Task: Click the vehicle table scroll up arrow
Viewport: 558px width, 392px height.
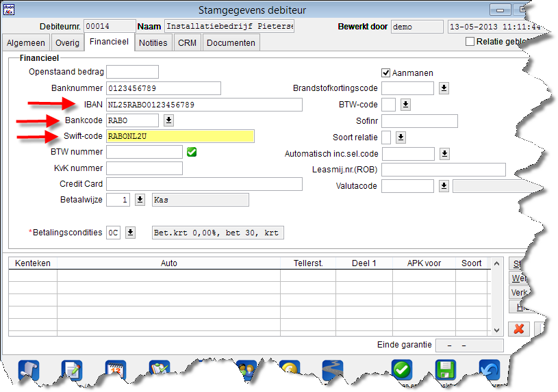Action: (497, 263)
